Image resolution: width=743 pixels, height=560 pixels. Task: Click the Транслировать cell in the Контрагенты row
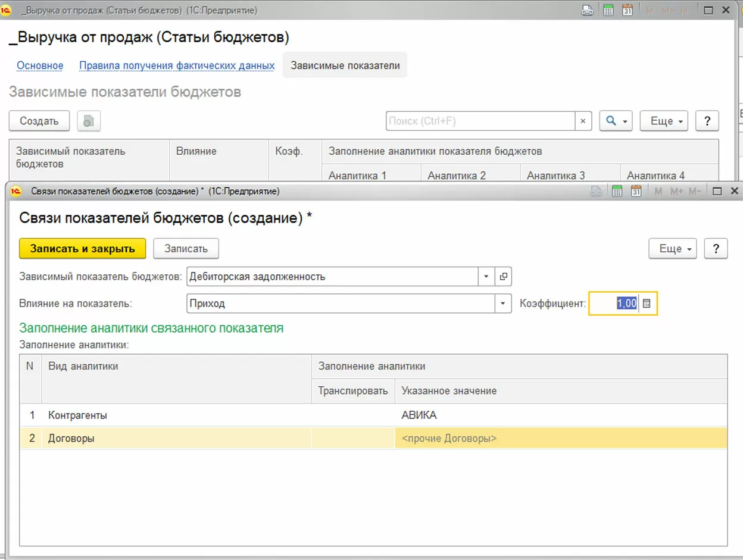click(x=353, y=415)
